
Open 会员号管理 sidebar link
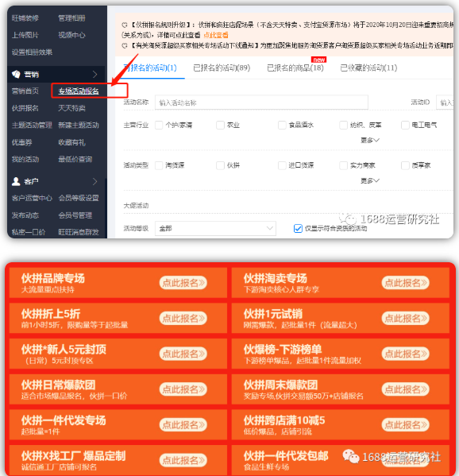(x=75, y=215)
